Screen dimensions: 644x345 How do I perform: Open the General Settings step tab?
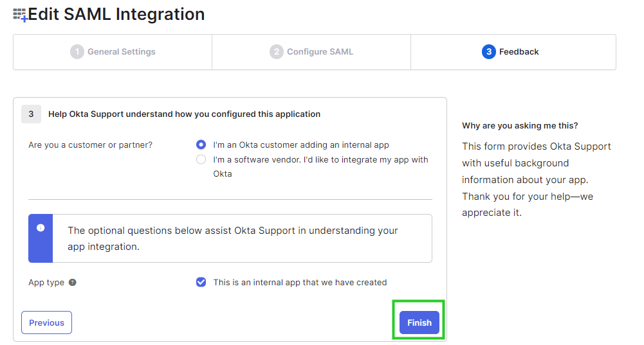click(113, 52)
